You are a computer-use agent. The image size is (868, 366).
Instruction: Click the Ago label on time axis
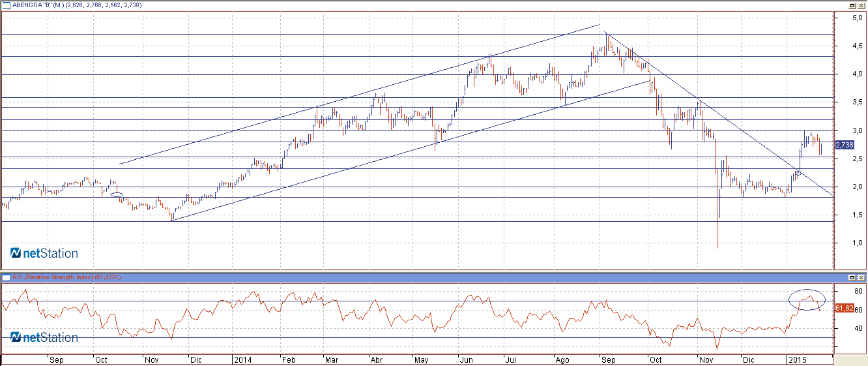[562, 359]
